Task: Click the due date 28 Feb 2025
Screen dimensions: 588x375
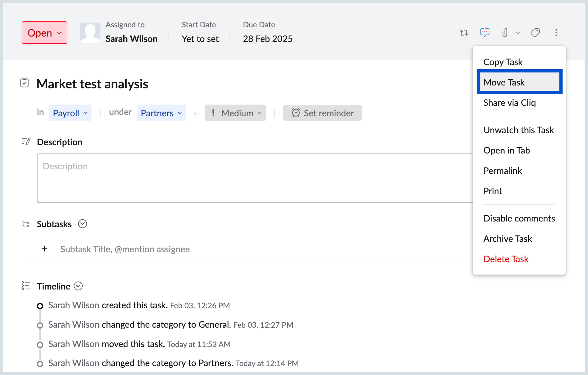Action: point(268,39)
